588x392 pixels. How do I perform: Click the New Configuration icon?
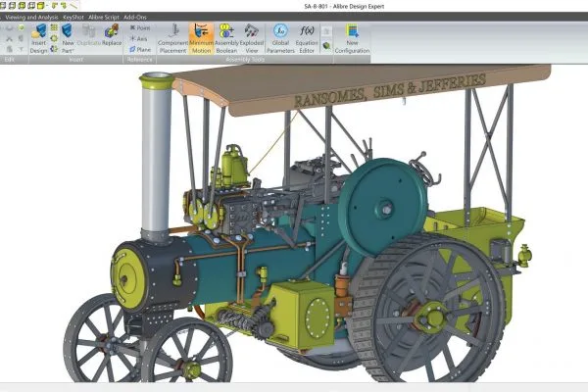click(352, 31)
